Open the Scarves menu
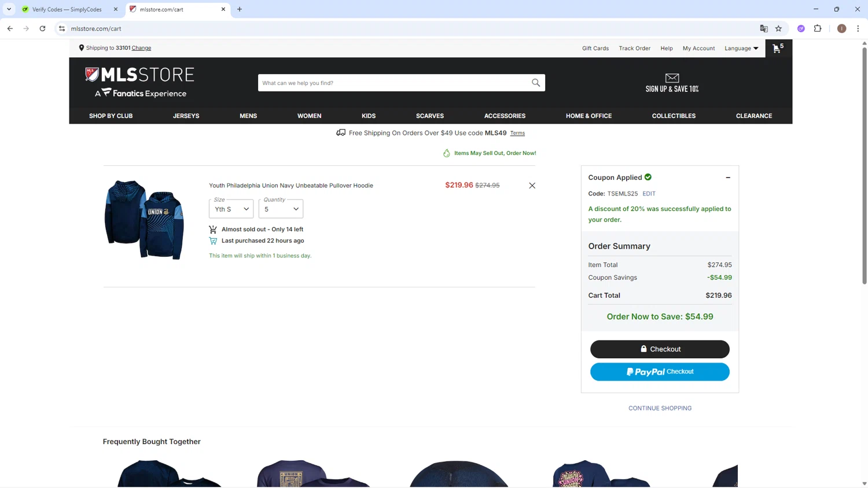The image size is (868, 488). 430,116
